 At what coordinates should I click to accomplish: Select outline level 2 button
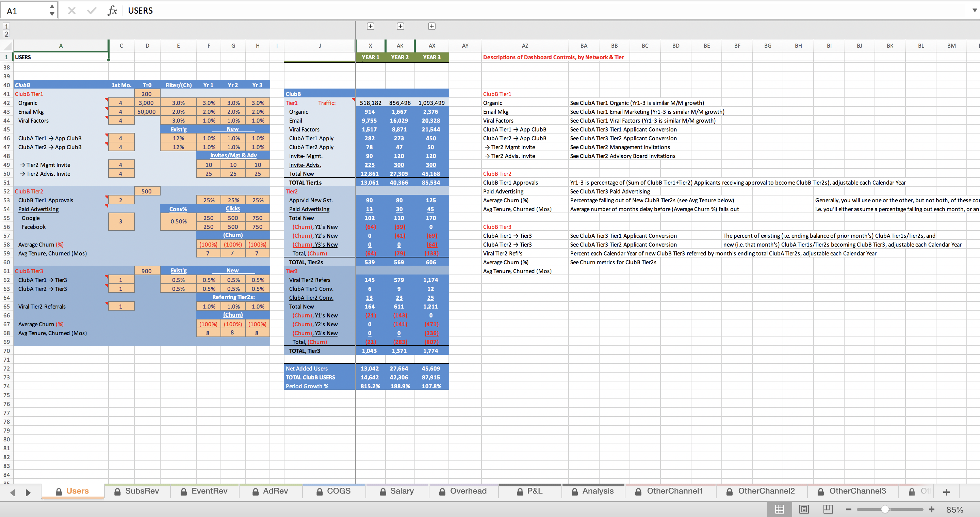click(x=6, y=34)
